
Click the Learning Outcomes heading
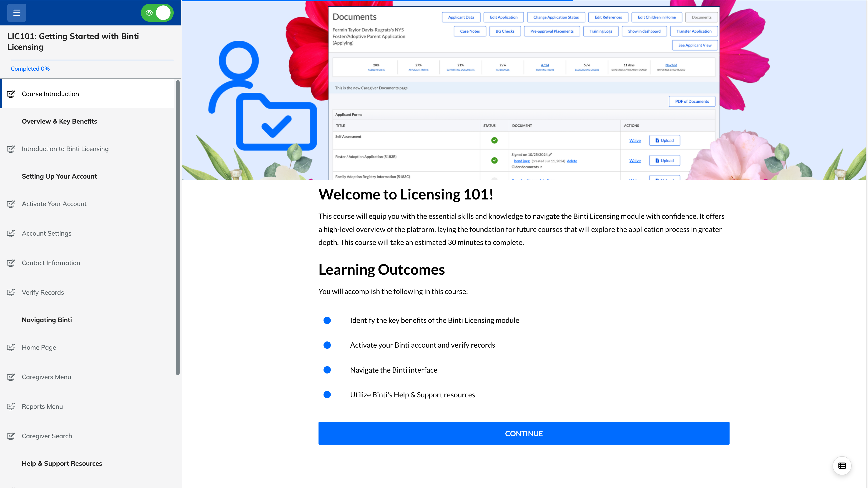(x=381, y=270)
